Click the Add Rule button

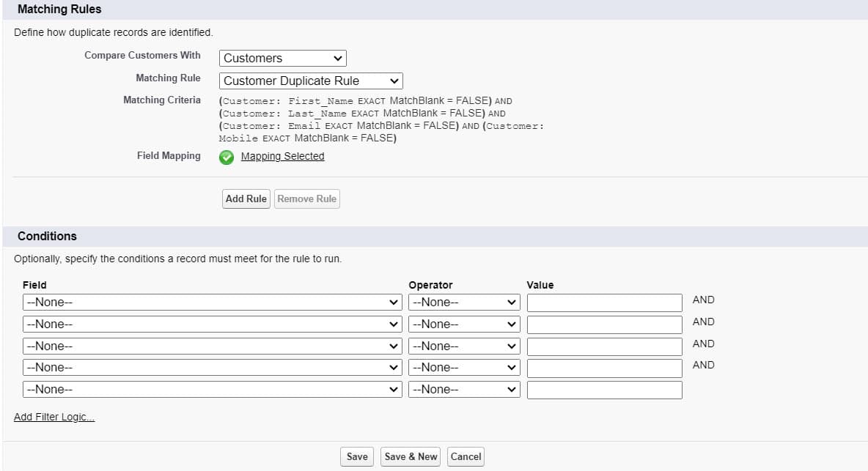pos(246,199)
